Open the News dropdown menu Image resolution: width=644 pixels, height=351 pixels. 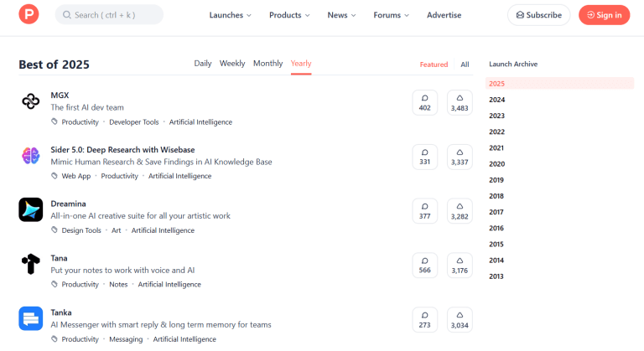coord(341,15)
